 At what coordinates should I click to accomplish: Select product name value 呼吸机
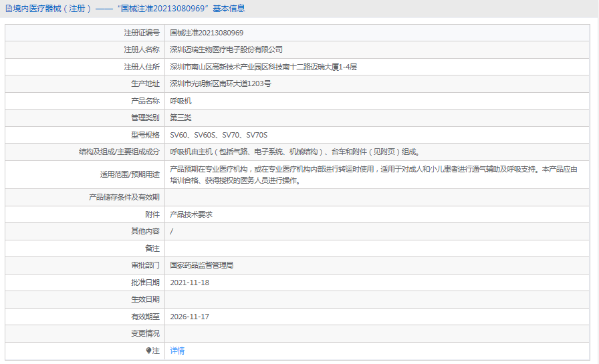[181, 101]
